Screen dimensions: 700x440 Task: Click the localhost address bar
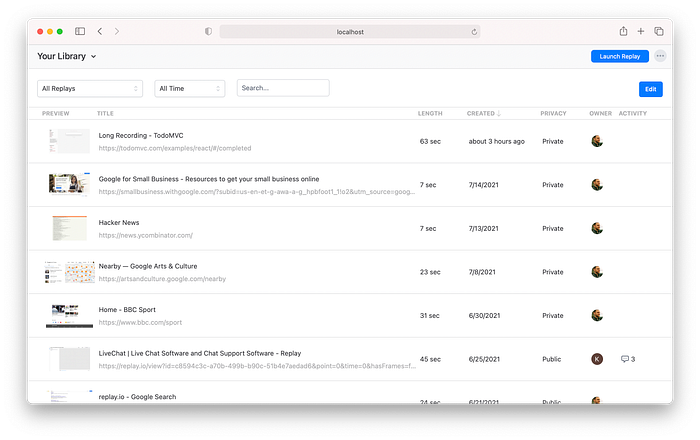[x=350, y=32]
